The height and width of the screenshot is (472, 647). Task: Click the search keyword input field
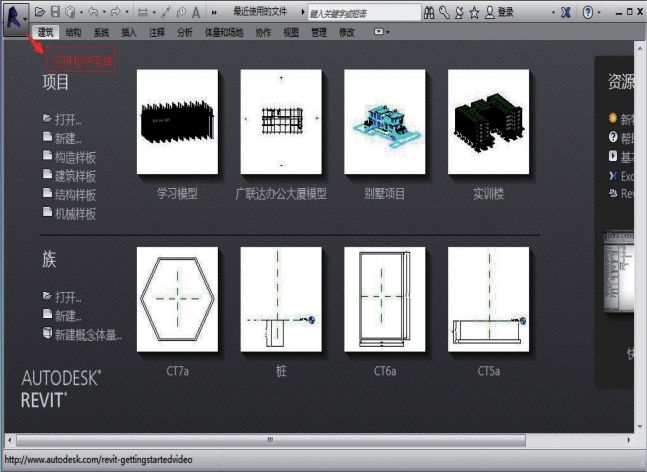[x=364, y=14]
